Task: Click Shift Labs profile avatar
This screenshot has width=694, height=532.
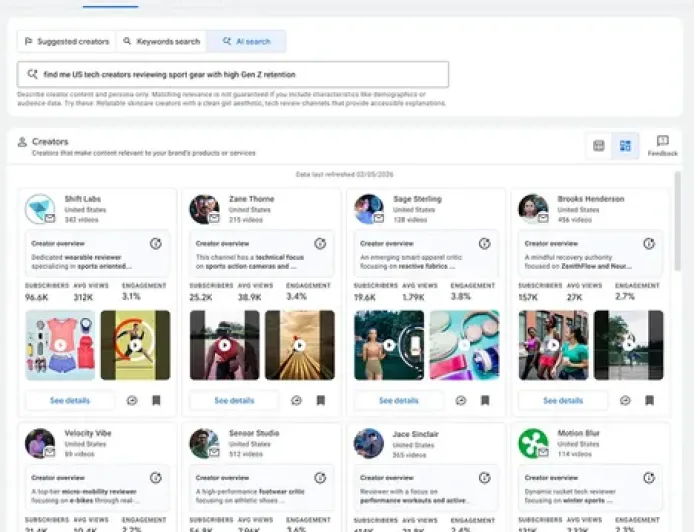Action: coord(40,209)
